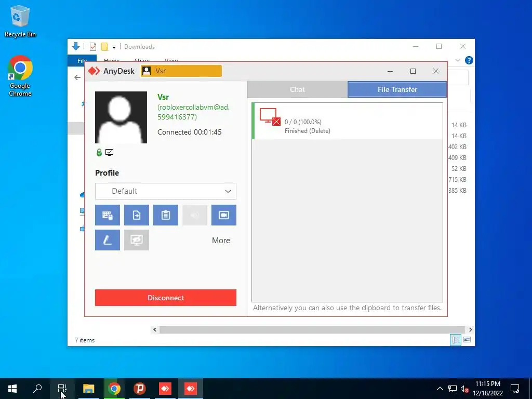The height and width of the screenshot is (399, 532).
Task: Open the File menu in Downloads window
Action: [x=82, y=60]
